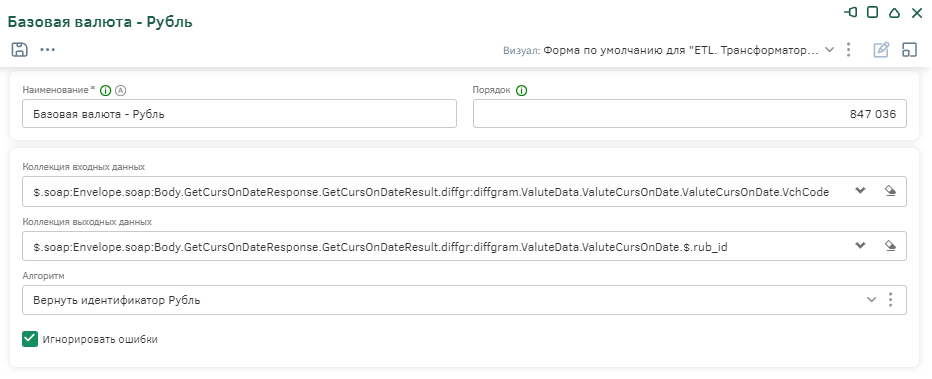
Task: Click the save floppy disk icon
Action: 20,50
